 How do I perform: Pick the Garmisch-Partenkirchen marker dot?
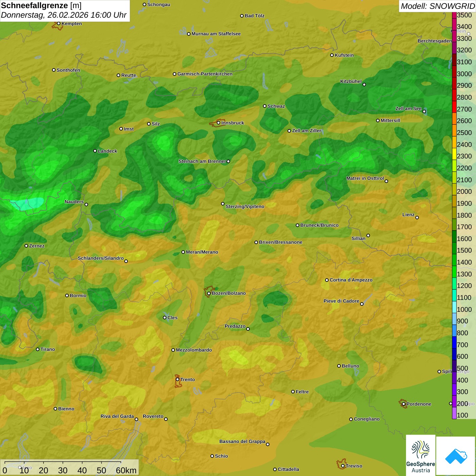[174, 74]
